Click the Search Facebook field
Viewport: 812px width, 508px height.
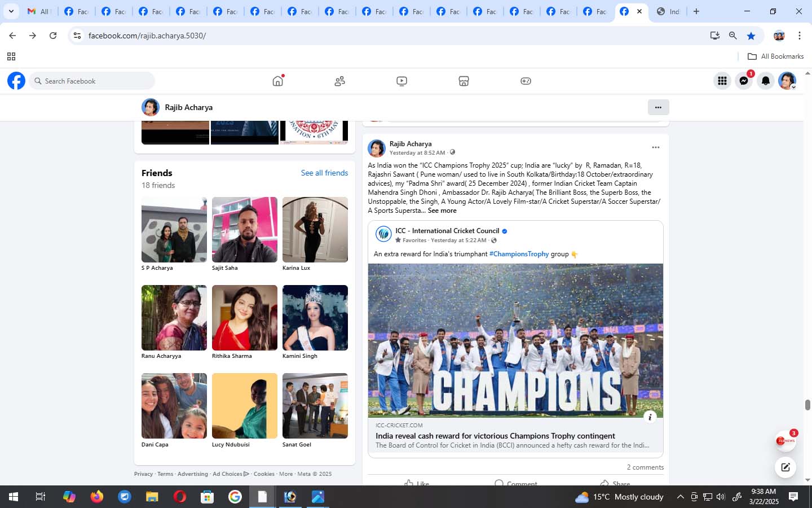[92, 81]
